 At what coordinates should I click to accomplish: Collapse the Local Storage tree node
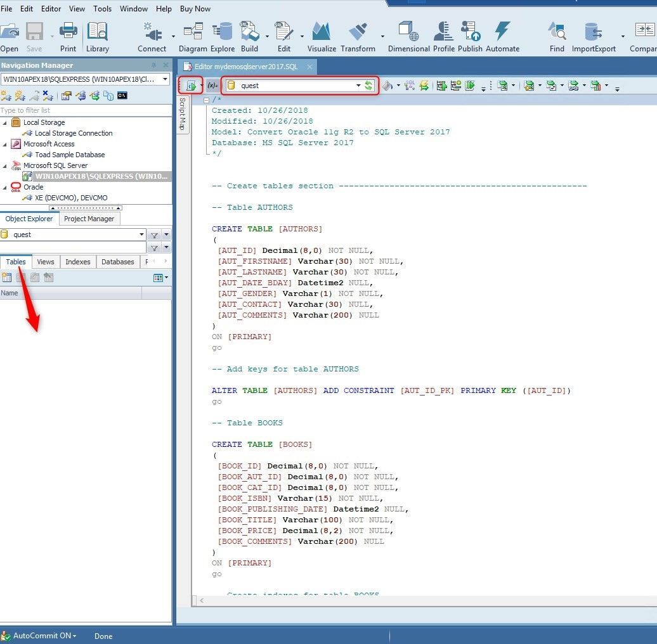[4, 122]
